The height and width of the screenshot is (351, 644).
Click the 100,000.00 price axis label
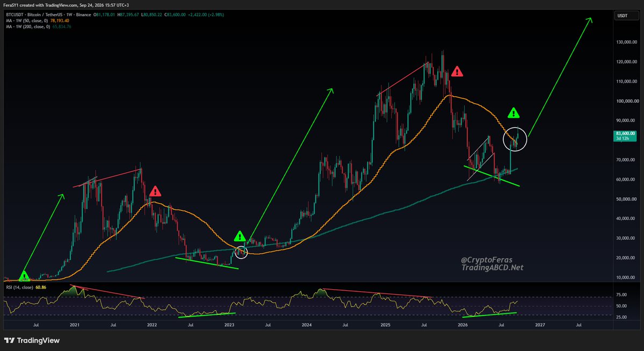coord(627,101)
